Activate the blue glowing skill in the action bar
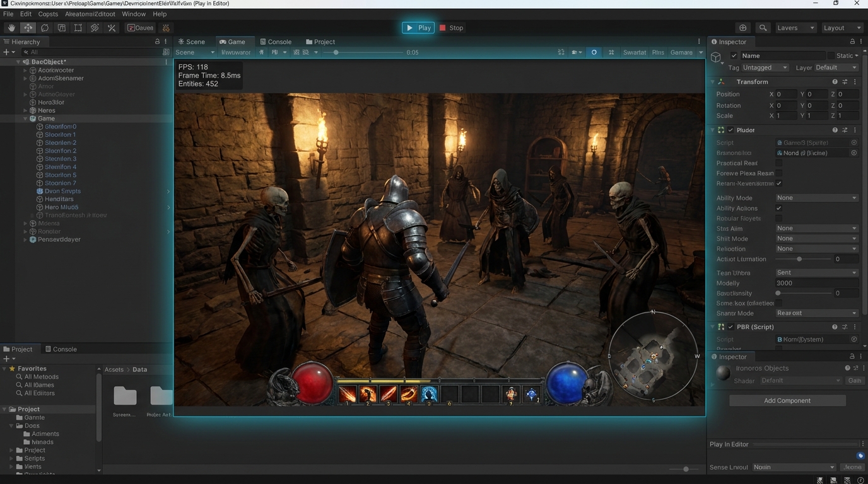This screenshot has height=484, width=868. pos(429,395)
